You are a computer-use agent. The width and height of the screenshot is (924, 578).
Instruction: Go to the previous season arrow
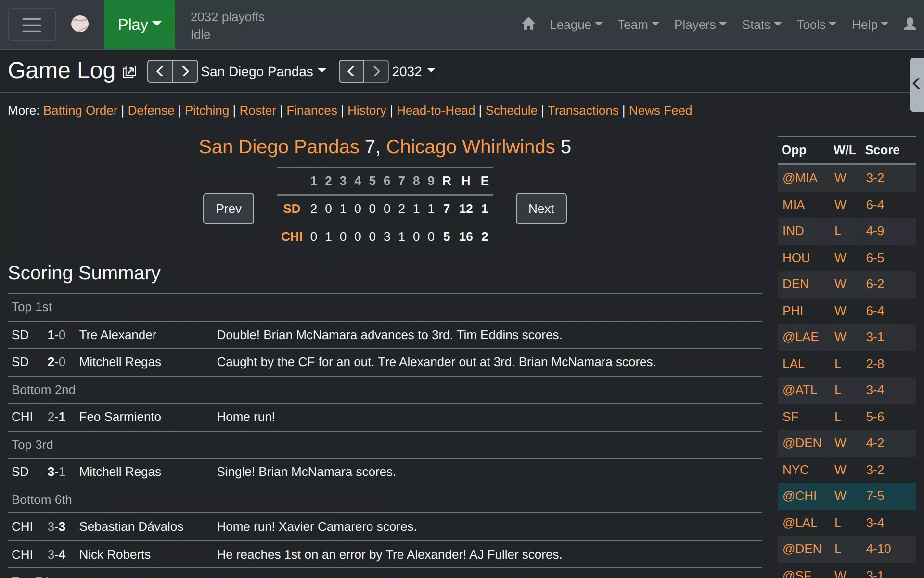(351, 71)
